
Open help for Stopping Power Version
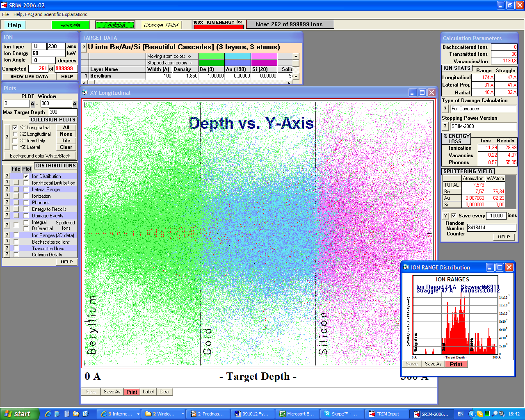pos(445,126)
